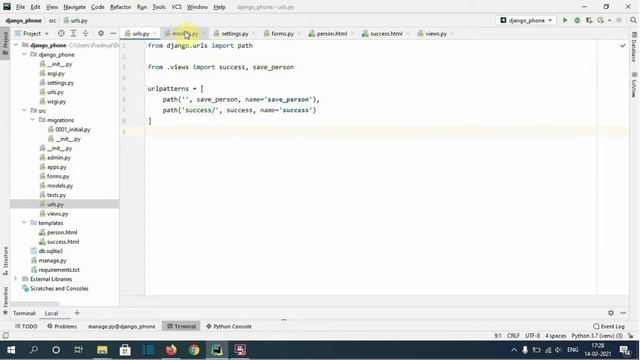Collapse all in Project panel toolbar
The image size is (640, 360).
tap(85, 33)
